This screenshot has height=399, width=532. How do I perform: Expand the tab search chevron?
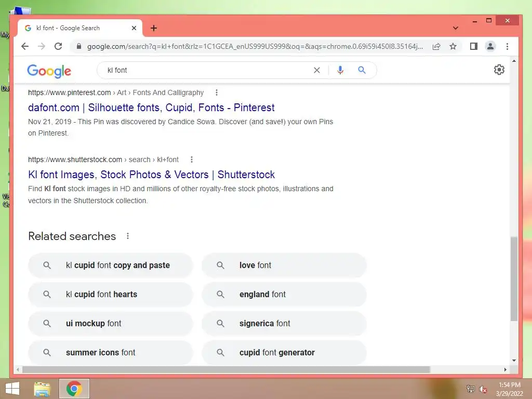(456, 28)
